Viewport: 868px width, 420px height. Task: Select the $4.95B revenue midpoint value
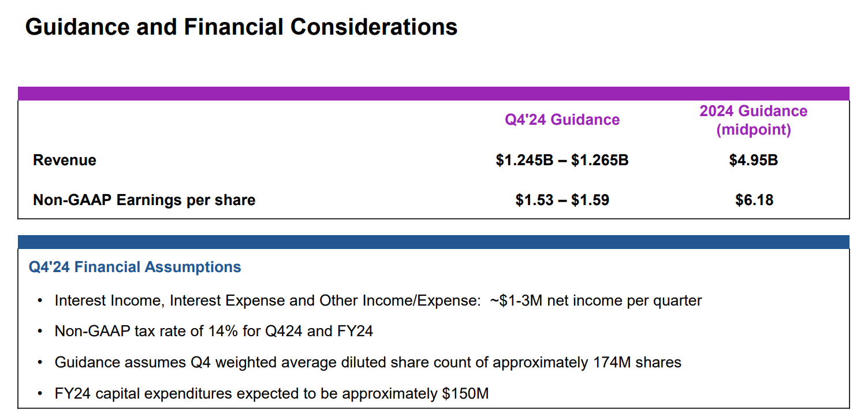pyautogui.click(x=754, y=160)
